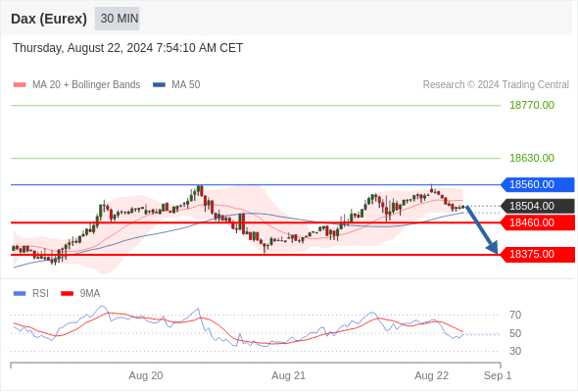Select the 18375.00 red target tag

[x=538, y=254]
